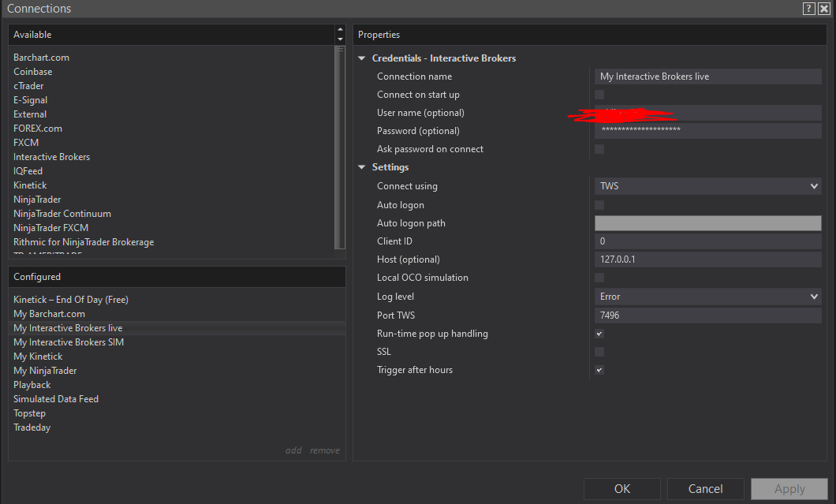This screenshot has height=504, width=836.
Task: Select Tradeday configured connection
Action: (x=32, y=427)
